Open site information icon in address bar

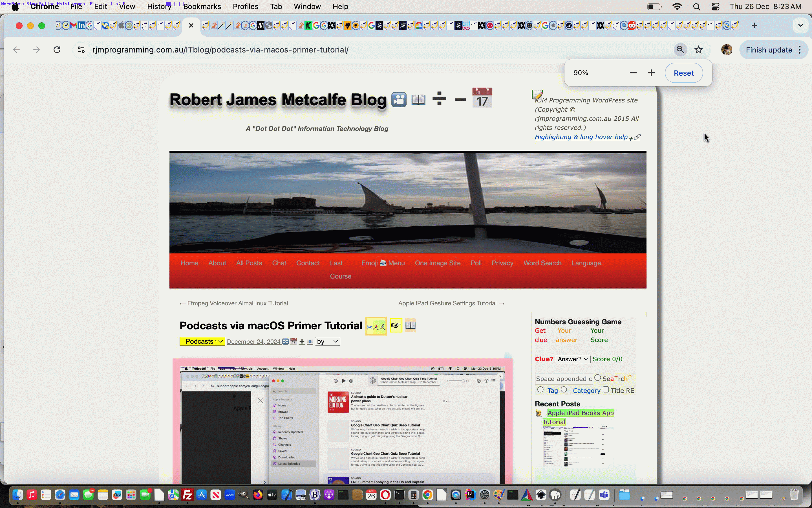click(x=81, y=50)
